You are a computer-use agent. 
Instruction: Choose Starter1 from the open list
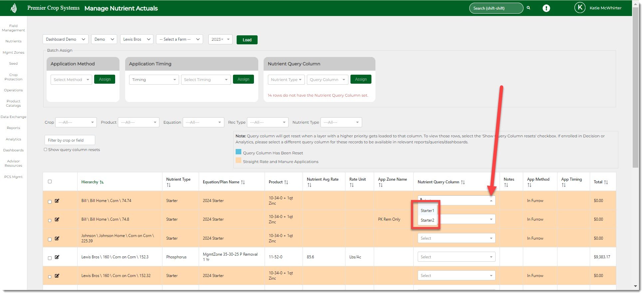427,211
